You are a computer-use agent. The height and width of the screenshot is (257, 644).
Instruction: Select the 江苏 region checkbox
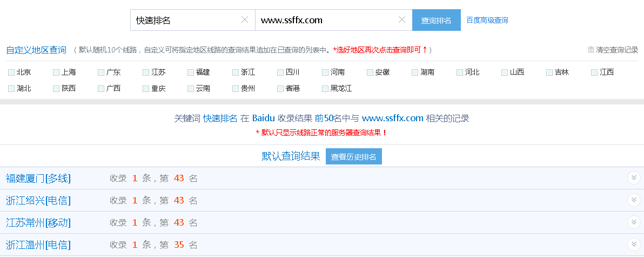click(146, 73)
